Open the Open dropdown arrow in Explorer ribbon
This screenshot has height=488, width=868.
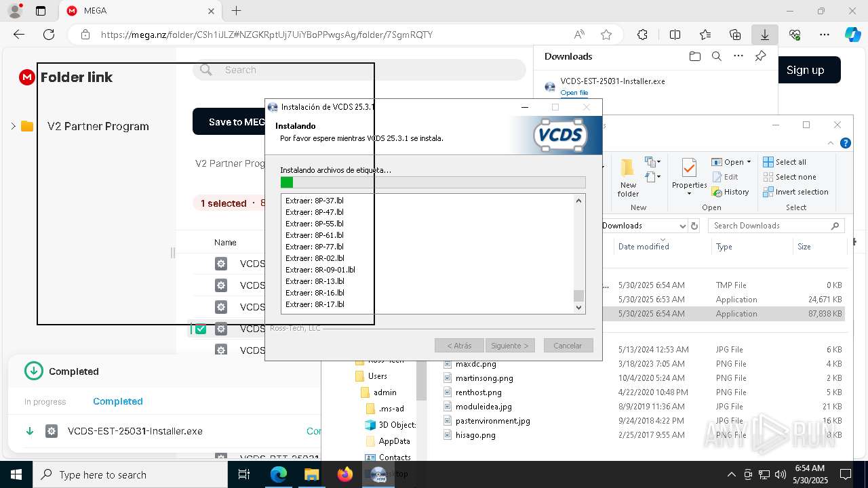[x=749, y=162]
